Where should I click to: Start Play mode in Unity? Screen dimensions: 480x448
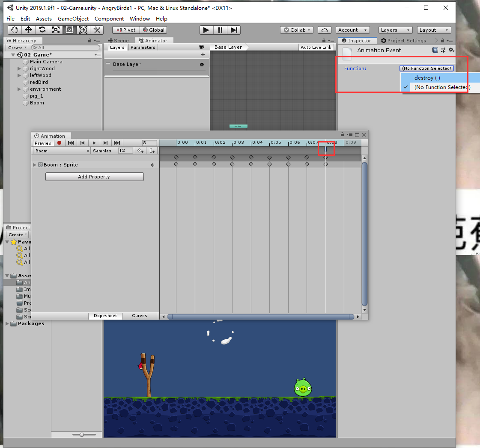point(206,30)
